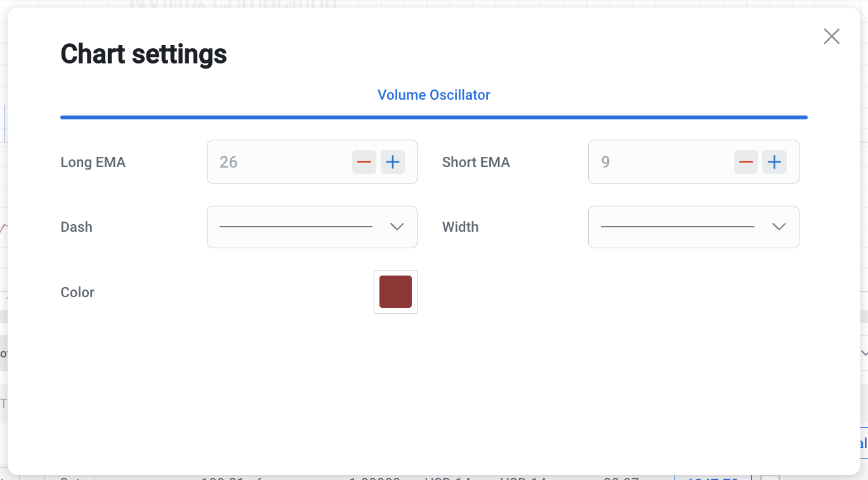The image size is (868, 480).
Task: Select the Volume Oscillator tab
Action: pyautogui.click(x=434, y=95)
